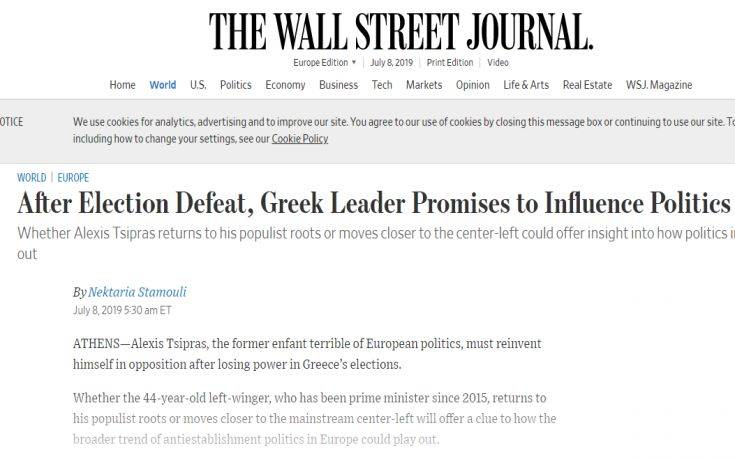The height and width of the screenshot is (459, 735).
Task: Click the EUROPE breadcrumb link
Action: tap(73, 177)
